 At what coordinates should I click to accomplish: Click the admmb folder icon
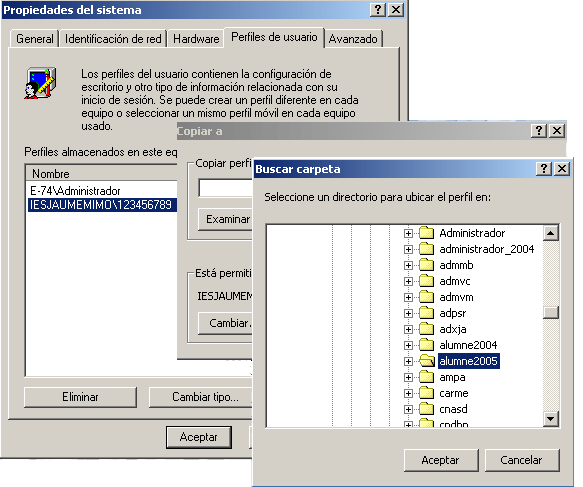426,265
